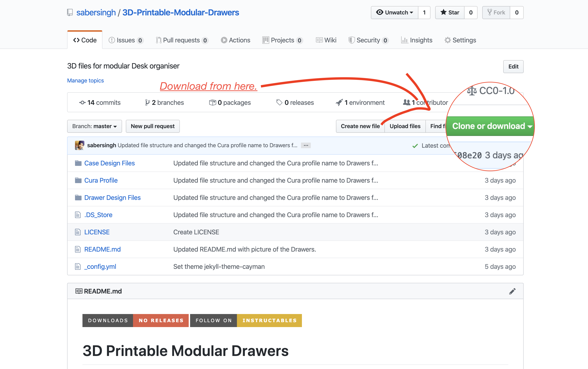Click the file icon beside _config.yml
Viewport: 588px width, 369px height.
pos(78,266)
